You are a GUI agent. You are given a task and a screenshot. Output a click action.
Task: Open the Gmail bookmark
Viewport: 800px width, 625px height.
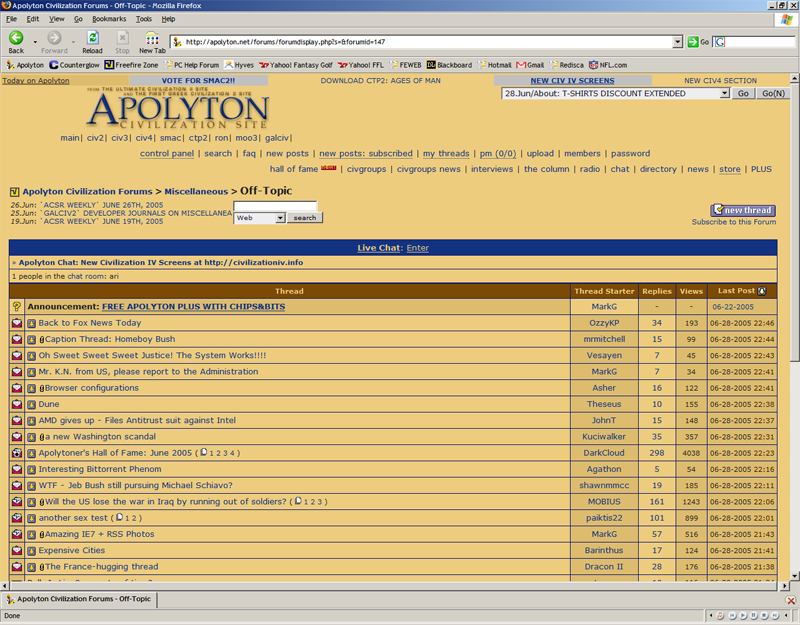pyautogui.click(x=530, y=65)
